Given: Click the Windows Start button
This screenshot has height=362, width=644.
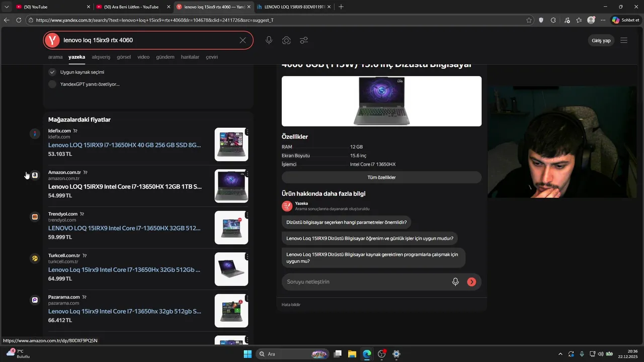Looking at the screenshot, I should [x=248, y=354].
